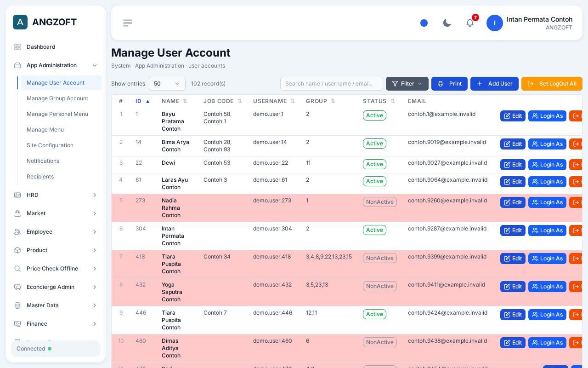Screen dimensions: 588x368
Task: Expand Econcierge Admin menu
Action: tap(56, 287)
